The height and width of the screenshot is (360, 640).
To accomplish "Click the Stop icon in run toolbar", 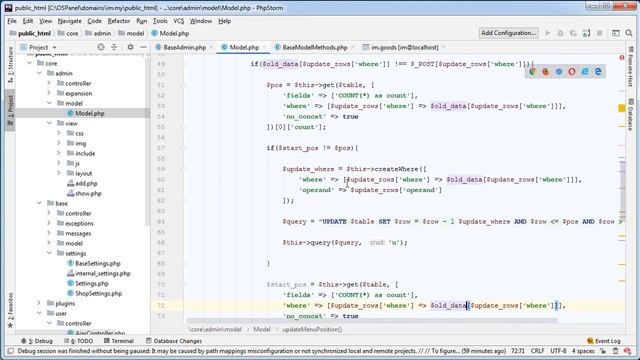I will (600, 33).
